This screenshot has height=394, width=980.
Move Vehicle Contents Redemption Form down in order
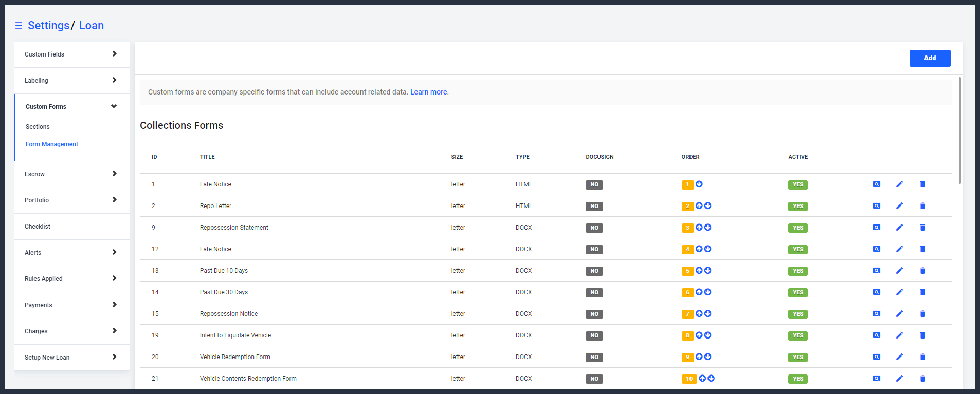tap(711, 379)
